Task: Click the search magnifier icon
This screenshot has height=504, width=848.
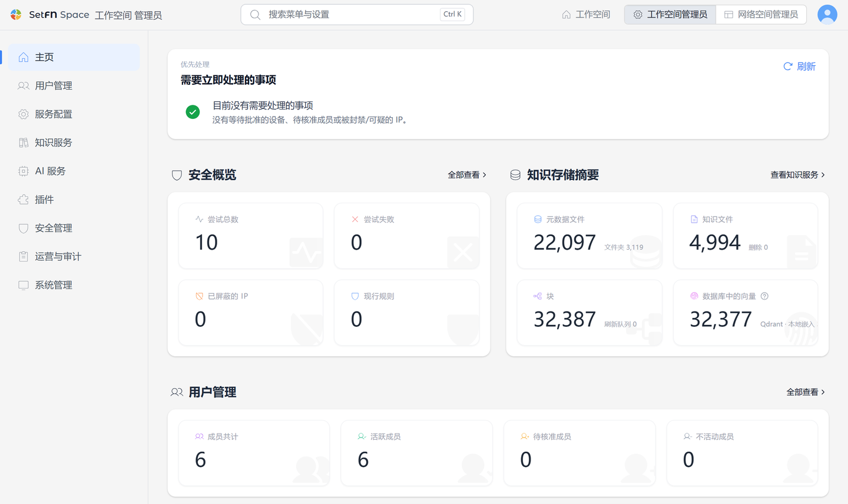Action: click(x=255, y=15)
